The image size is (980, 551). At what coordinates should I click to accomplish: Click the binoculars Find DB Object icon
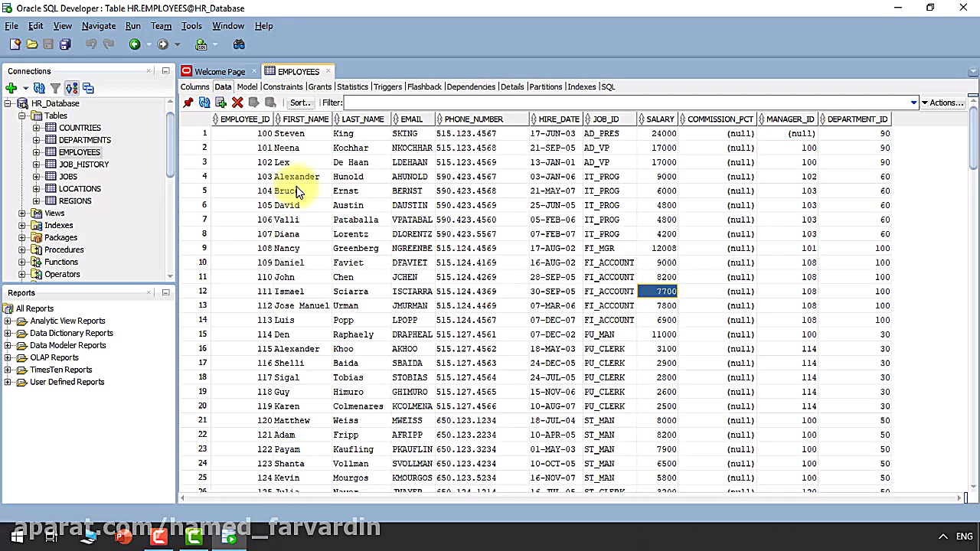pyautogui.click(x=239, y=44)
